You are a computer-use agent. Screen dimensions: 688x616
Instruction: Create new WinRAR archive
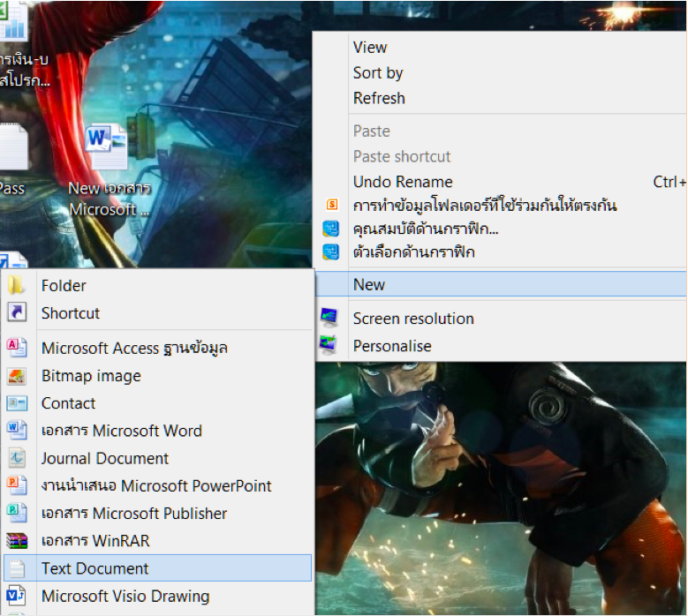point(158,541)
